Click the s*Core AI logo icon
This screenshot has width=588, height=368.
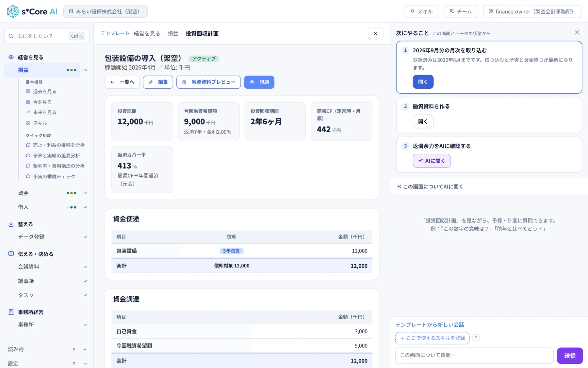pos(13,11)
